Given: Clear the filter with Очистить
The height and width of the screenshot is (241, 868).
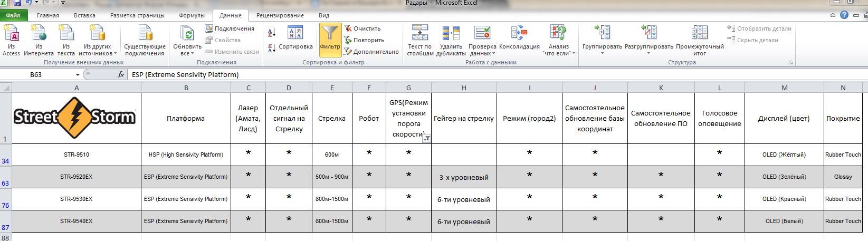Looking at the screenshot, I should pyautogui.click(x=363, y=28).
